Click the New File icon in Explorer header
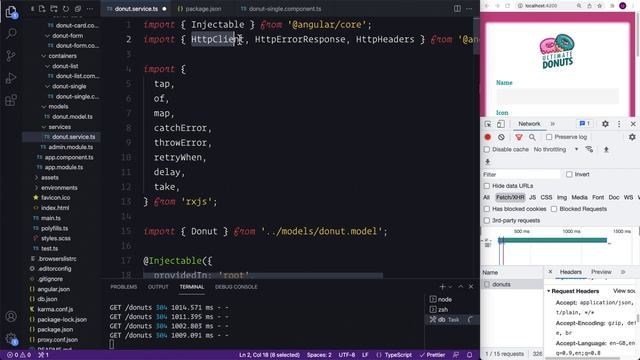The height and width of the screenshot is (360, 640). [x=42, y=9]
